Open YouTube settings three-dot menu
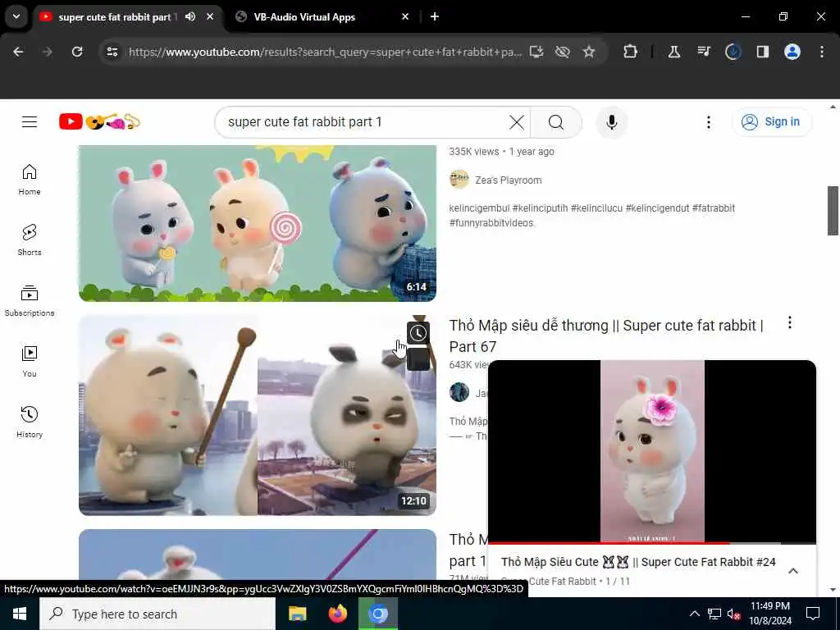The width and height of the screenshot is (840, 630). pos(708,122)
